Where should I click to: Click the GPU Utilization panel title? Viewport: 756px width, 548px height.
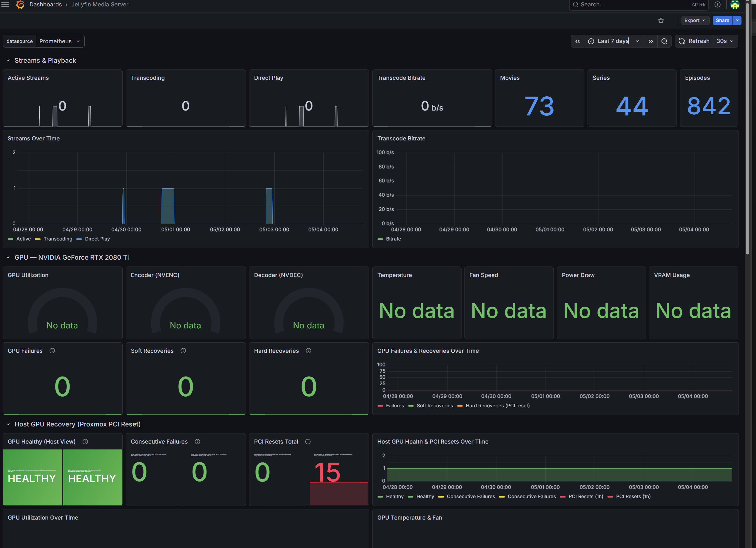pyautogui.click(x=28, y=275)
